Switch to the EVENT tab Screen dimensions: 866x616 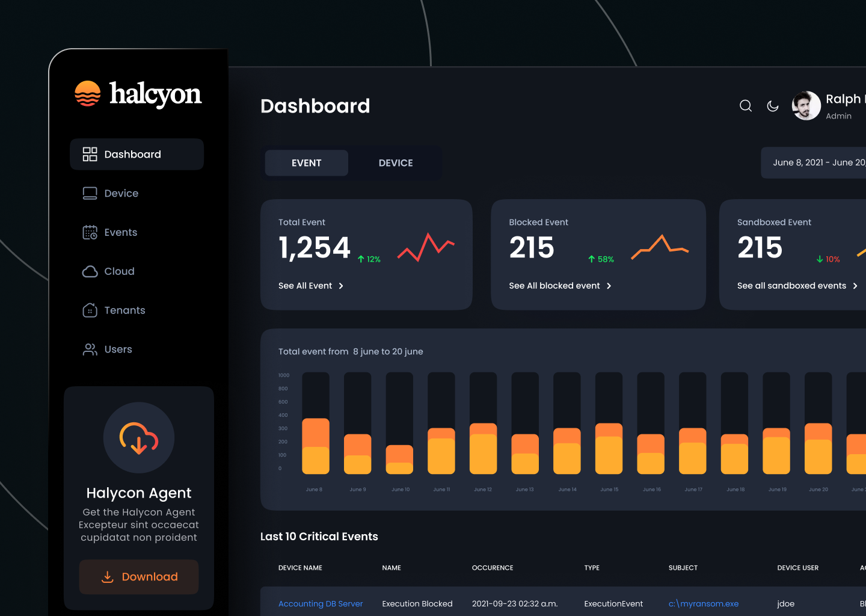306,162
